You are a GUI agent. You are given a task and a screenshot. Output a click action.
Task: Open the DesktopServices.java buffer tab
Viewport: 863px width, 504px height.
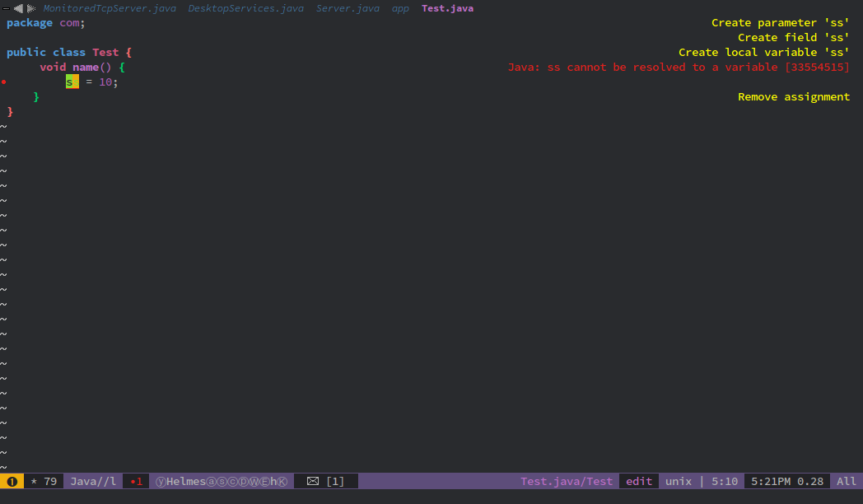[x=246, y=7]
